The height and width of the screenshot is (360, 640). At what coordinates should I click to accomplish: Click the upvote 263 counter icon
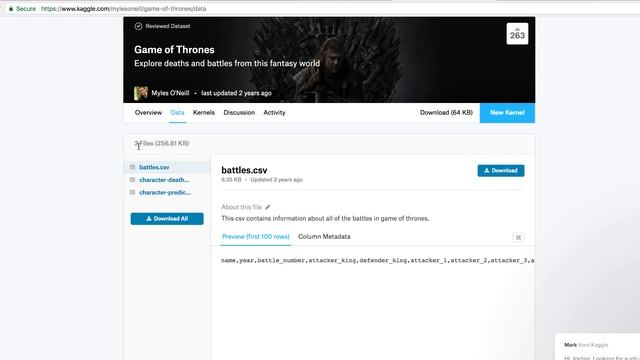[x=517, y=33]
